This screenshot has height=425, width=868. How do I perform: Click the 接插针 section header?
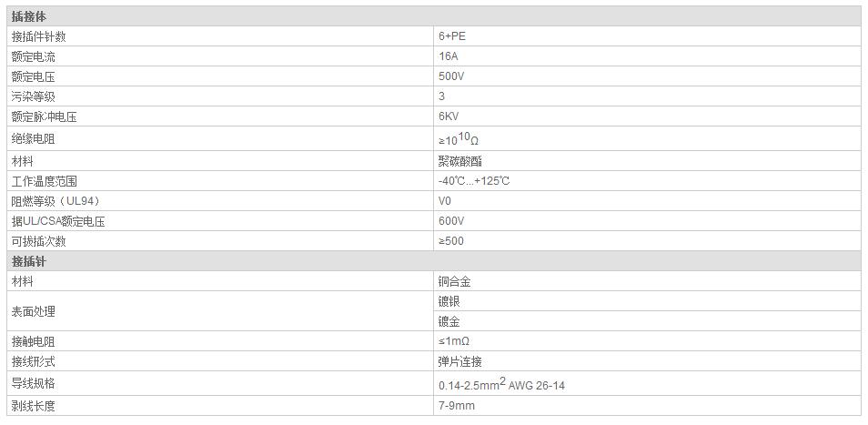pos(29,261)
